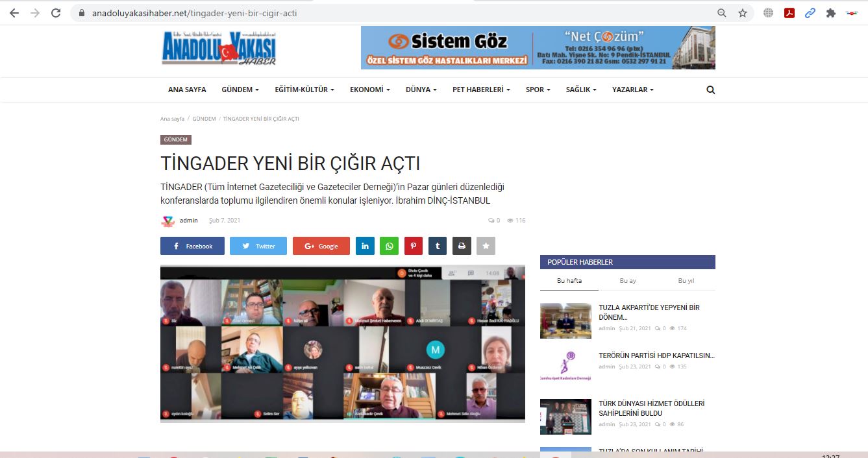
Task: Open site search with magnifier icon
Action: [710, 90]
